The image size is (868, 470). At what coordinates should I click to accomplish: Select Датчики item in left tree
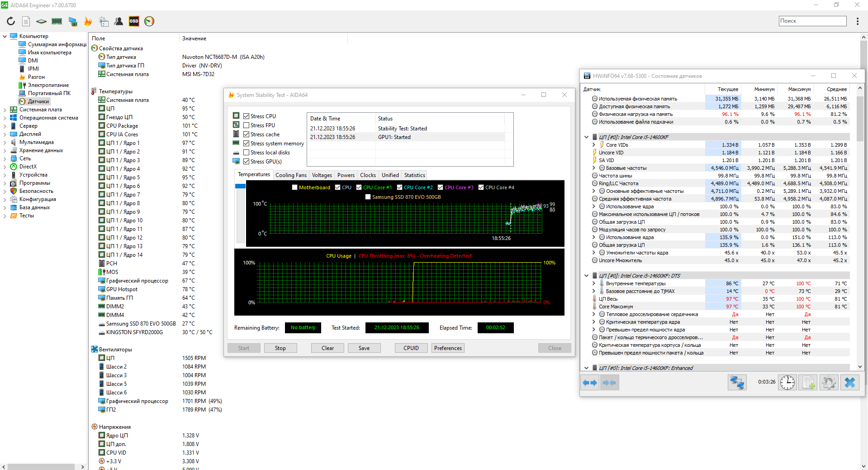point(38,101)
